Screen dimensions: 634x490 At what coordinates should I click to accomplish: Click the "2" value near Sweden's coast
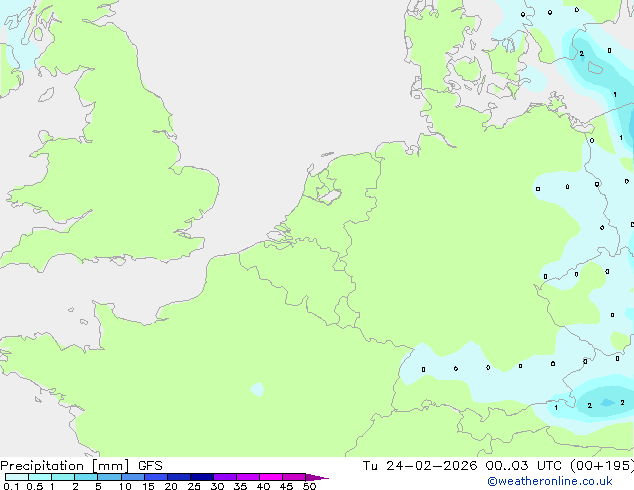581,53
